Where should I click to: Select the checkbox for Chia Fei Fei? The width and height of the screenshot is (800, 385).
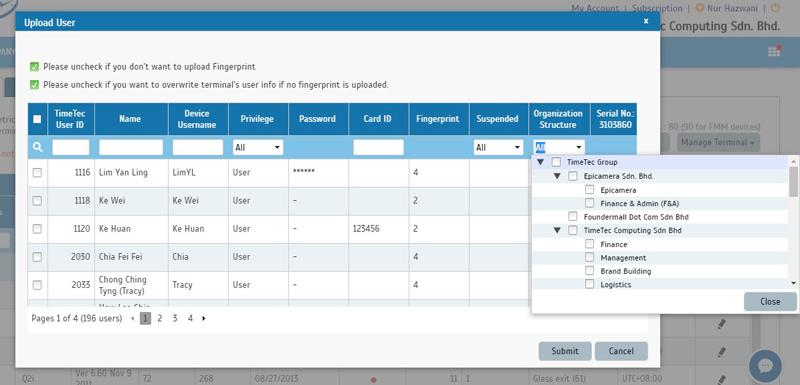click(x=37, y=257)
